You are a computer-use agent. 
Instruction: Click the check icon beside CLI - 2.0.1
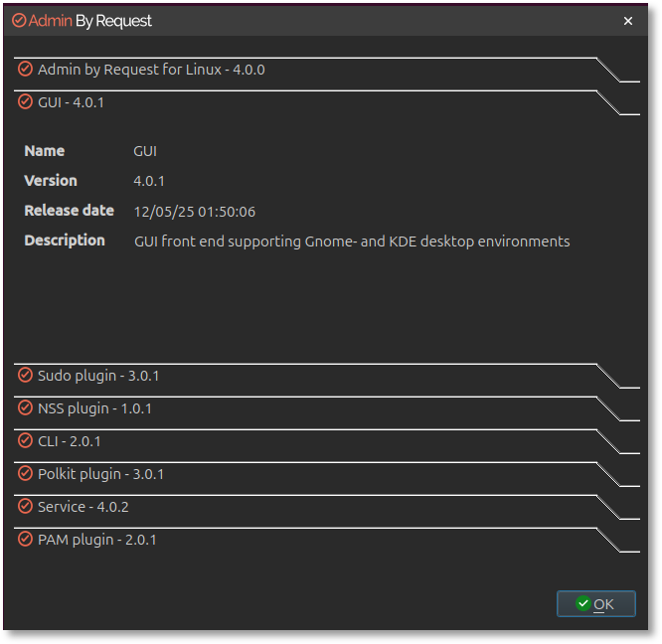pyautogui.click(x=25, y=440)
